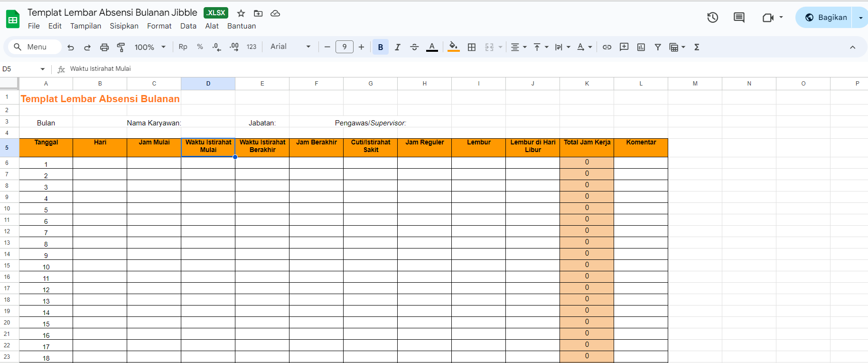
Task: Click select-all corner box
Action: pyautogui.click(x=9, y=84)
